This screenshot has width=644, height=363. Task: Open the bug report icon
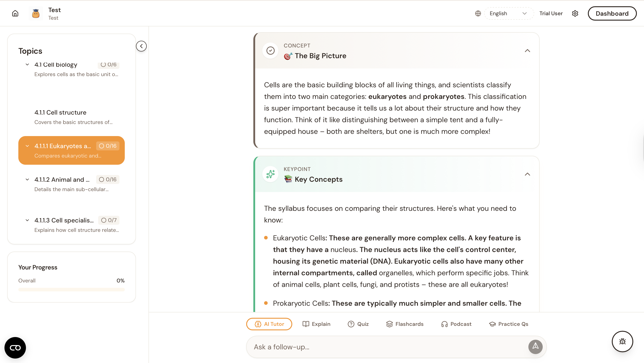point(622,341)
